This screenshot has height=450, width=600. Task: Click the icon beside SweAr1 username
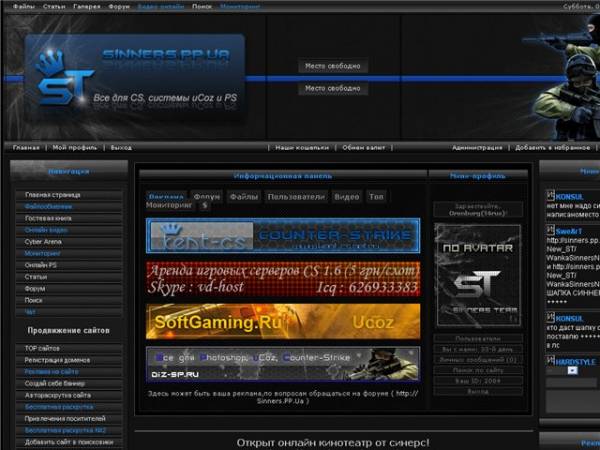(x=550, y=230)
